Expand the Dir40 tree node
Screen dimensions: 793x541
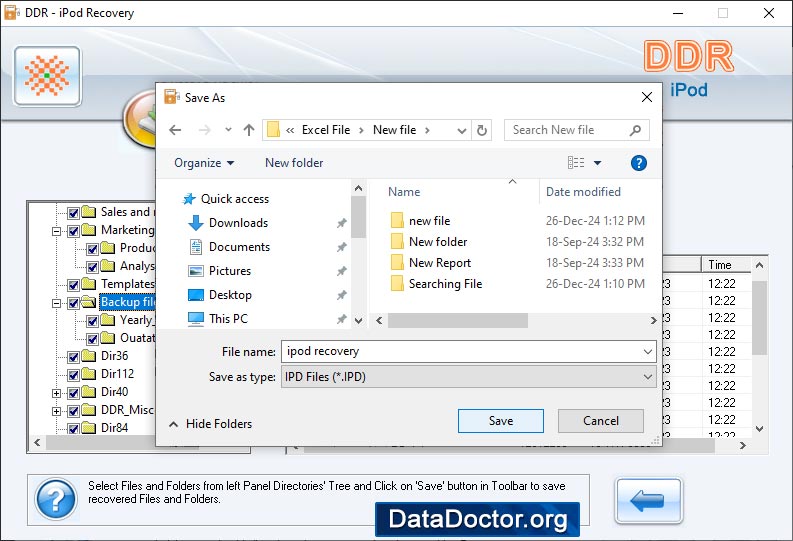57,393
